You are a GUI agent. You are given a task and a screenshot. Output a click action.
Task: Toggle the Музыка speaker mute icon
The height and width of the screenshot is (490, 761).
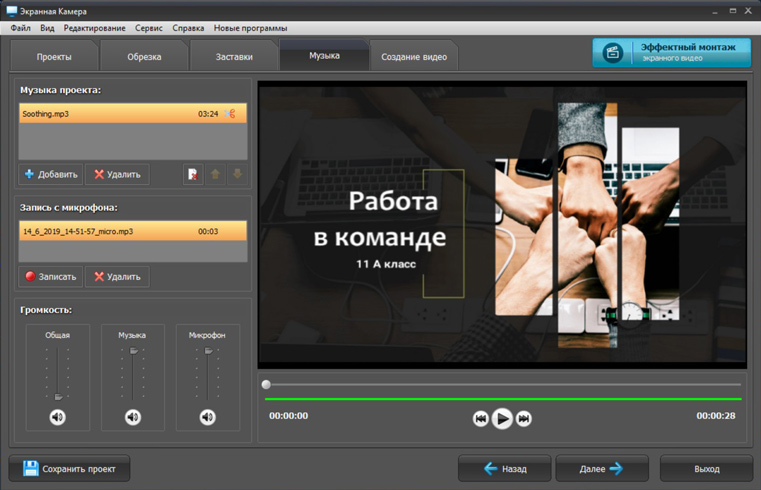point(133,417)
